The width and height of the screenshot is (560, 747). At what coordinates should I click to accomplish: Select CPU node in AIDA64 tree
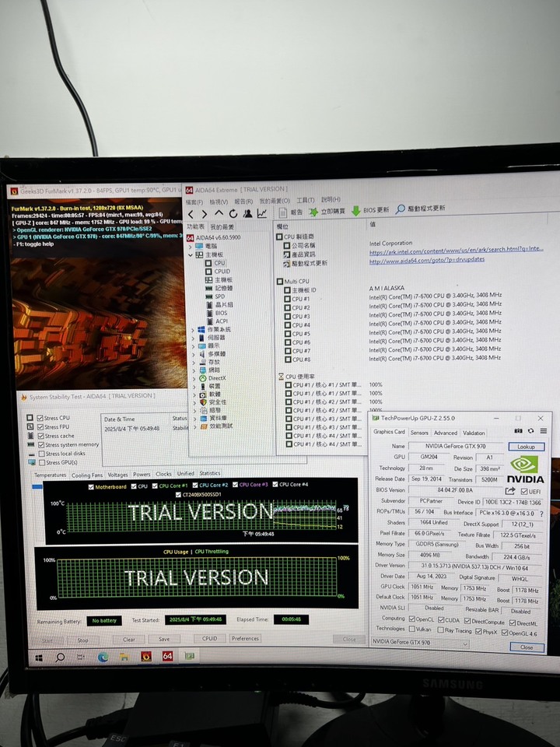(215, 263)
